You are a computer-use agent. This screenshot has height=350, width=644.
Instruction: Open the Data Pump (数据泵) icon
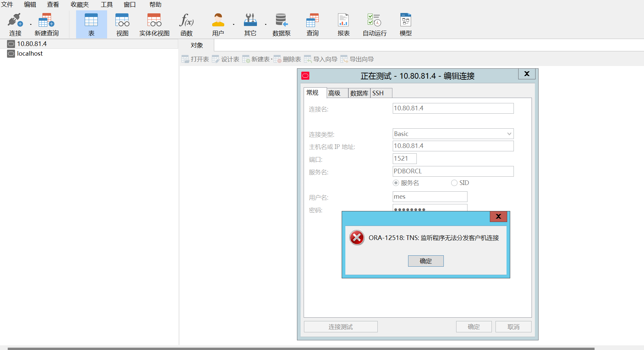(x=282, y=20)
